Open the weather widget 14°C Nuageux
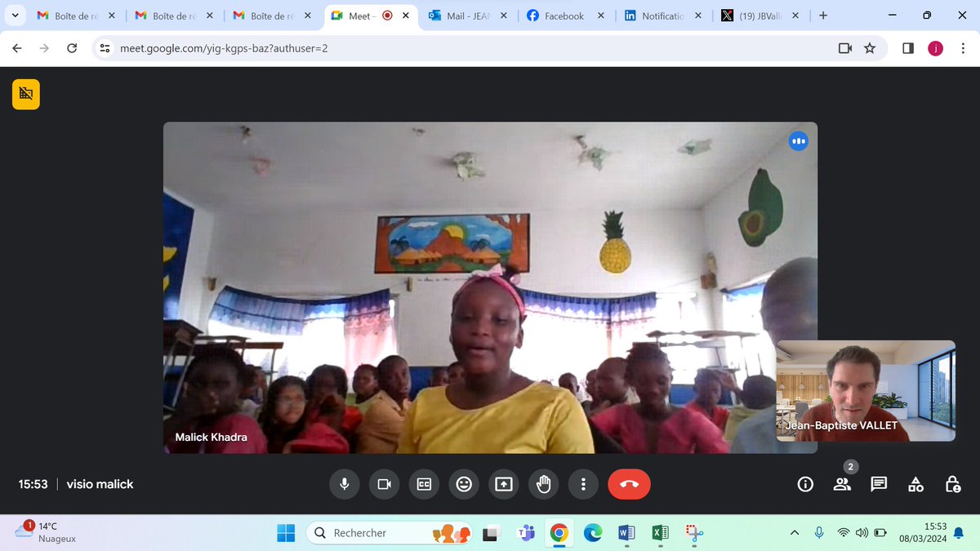This screenshot has width=980, height=551. (47, 532)
